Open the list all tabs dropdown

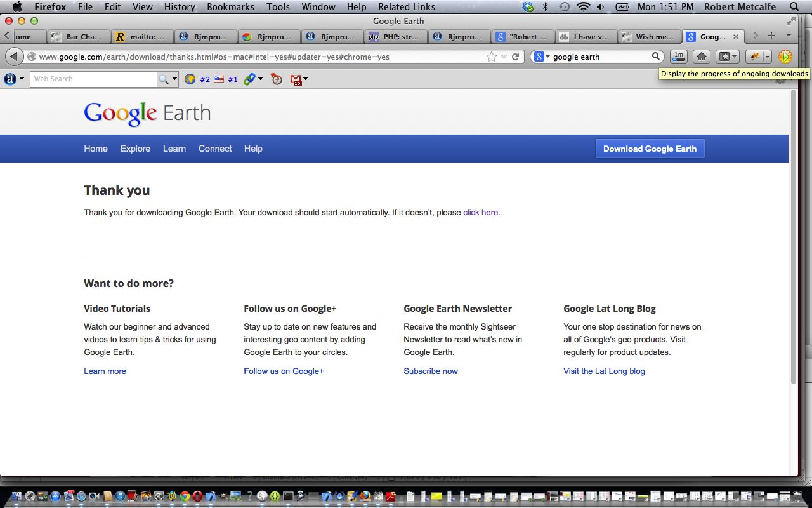tap(789, 36)
